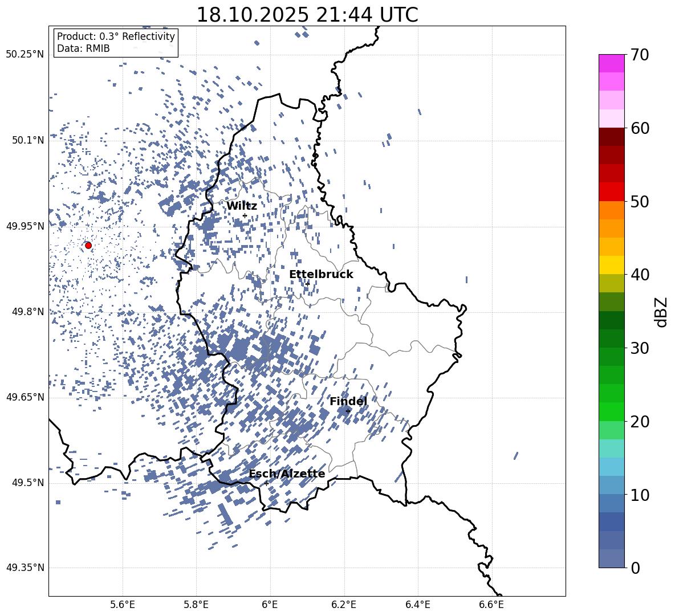Click the 20 colorbar tick label
The image size is (675, 616).
(640, 421)
